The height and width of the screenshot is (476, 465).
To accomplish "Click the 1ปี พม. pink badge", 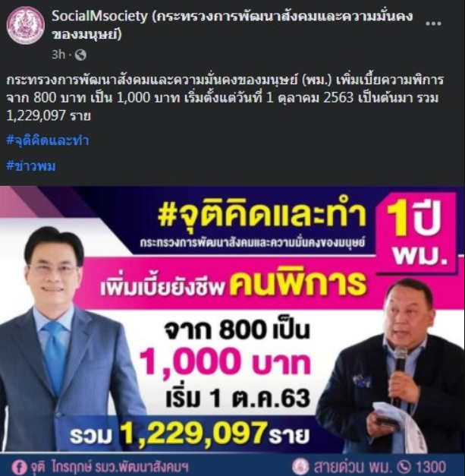I will pos(416,232).
